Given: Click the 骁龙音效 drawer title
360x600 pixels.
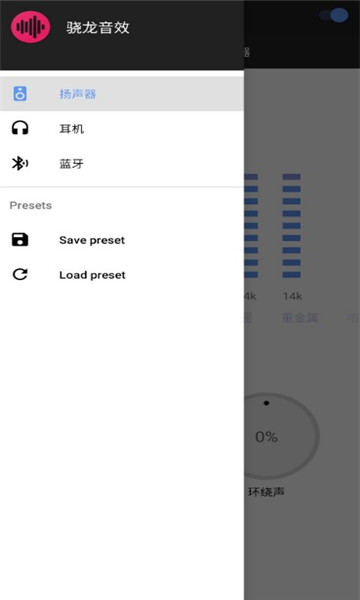Looking at the screenshot, I should tap(98, 28).
